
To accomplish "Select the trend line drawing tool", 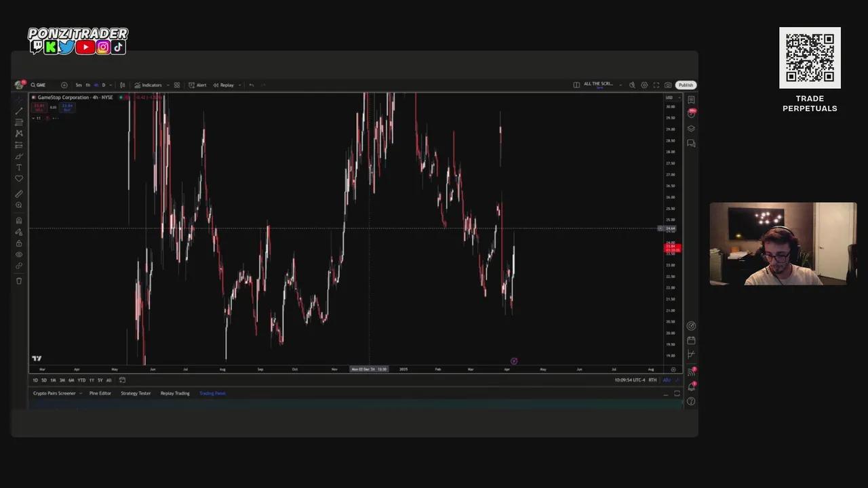I will (x=19, y=110).
